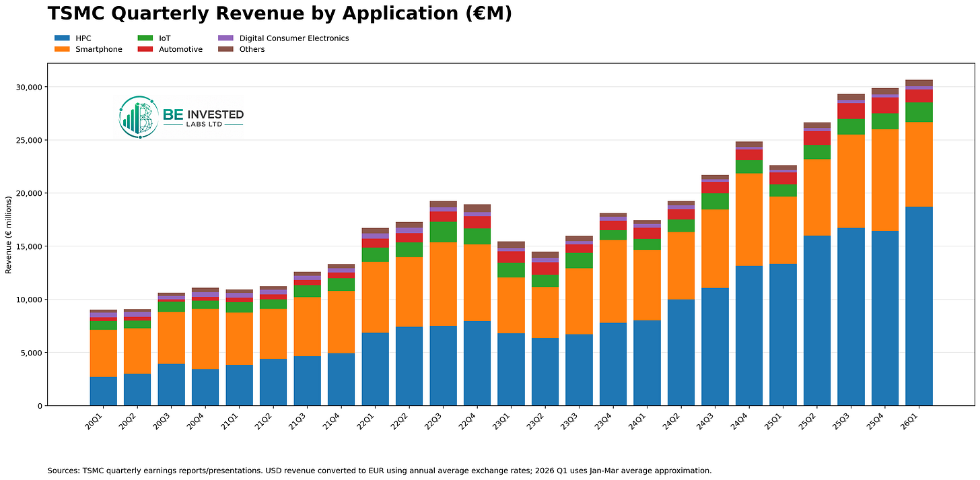Viewport: 980px width, 480px height.
Task: Click the 21Q3 x-axis label
Action: click(x=299, y=421)
